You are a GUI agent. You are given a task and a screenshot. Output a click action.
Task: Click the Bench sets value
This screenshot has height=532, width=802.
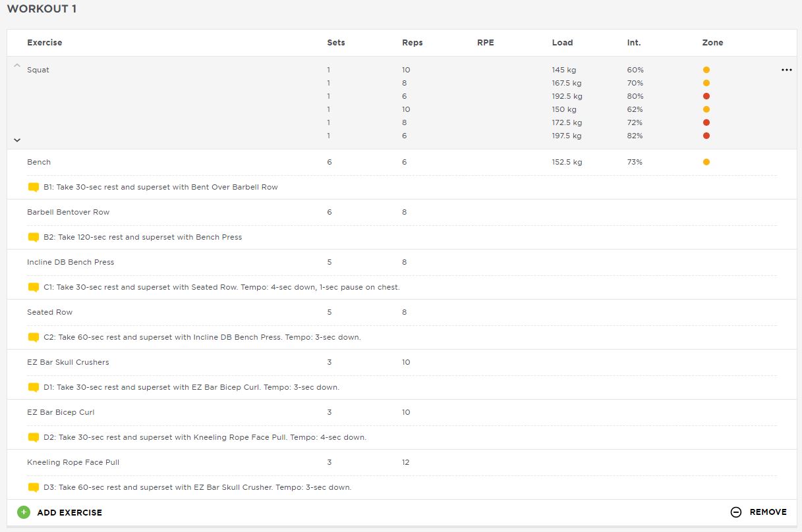point(329,162)
